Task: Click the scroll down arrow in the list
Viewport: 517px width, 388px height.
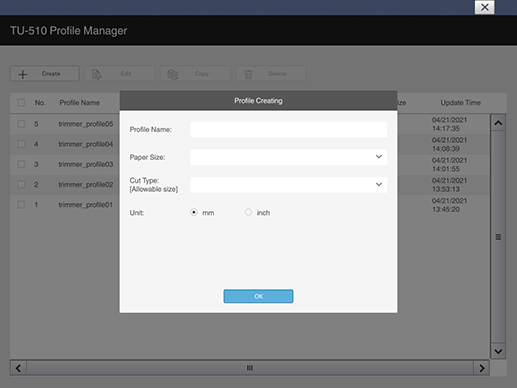Action: [x=498, y=351]
